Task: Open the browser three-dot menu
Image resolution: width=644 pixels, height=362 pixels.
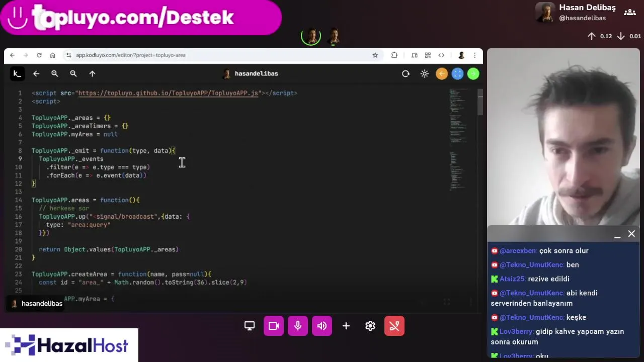Action: tap(474, 55)
